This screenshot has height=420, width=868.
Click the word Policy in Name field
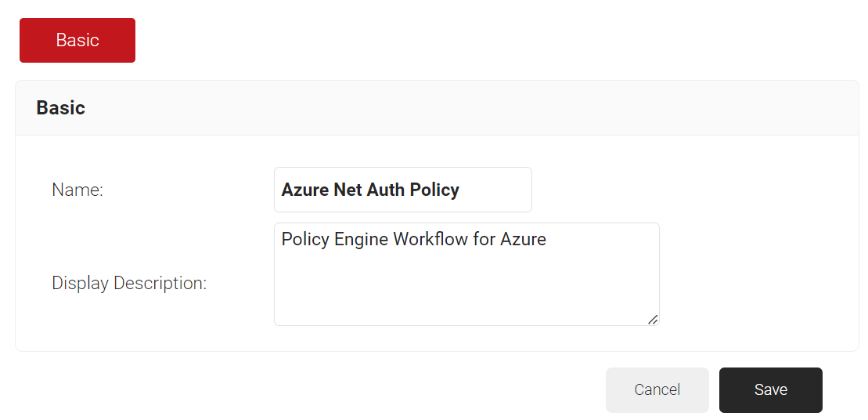click(x=434, y=190)
